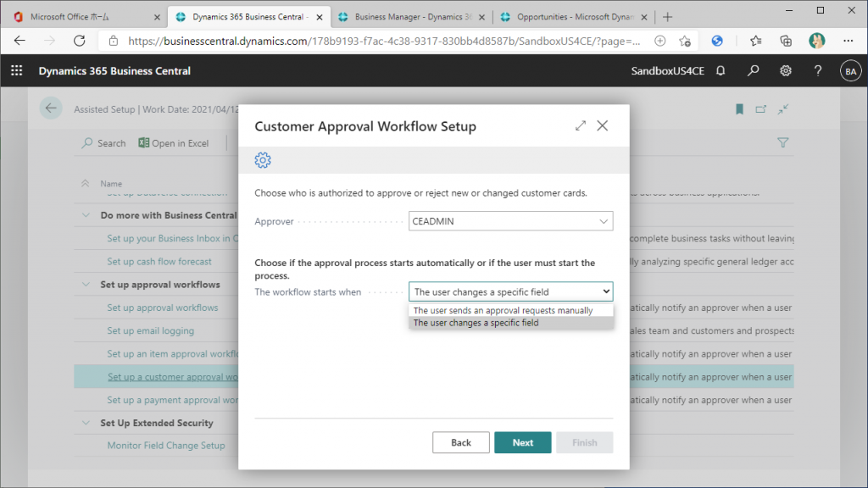Open the help question mark icon
Viewport: 868px width, 488px height.
click(818, 71)
